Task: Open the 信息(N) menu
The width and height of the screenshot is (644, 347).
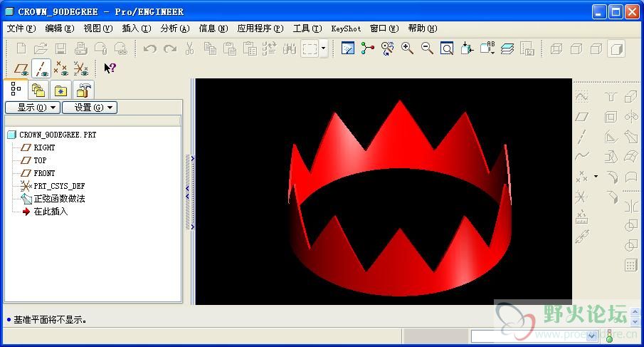Action: click(213, 29)
